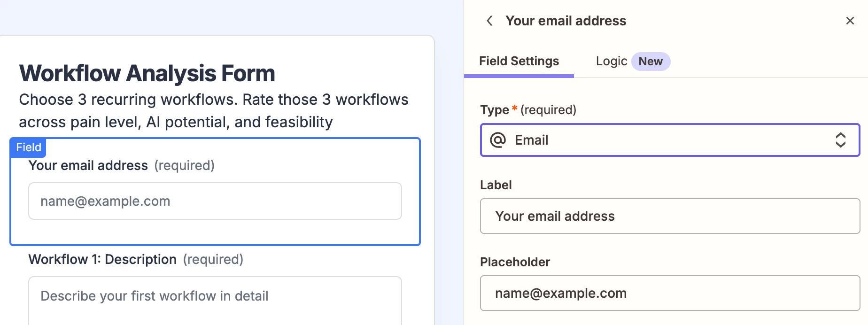Viewport: 868px width, 325px height.
Task: Go back using the left chevron arrow
Action: click(x=489, y=21)
